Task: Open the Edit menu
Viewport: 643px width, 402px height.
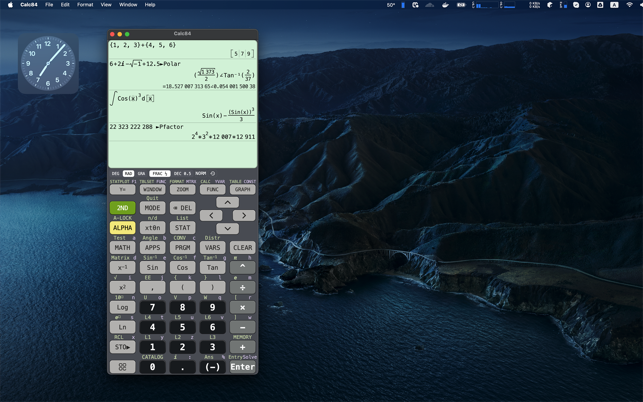Action: click(65, 5)
